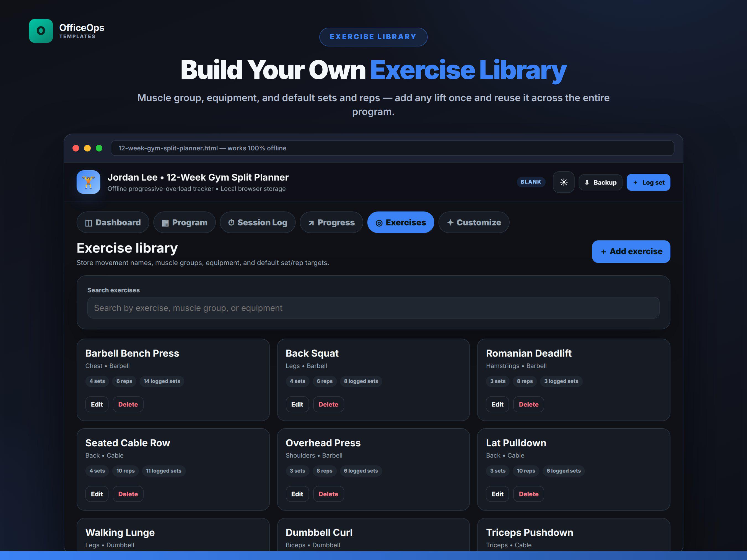Screen dimensions: 747x560
Task: Click the OfficeOps green logo icon
Action: (x=41, y=31)
